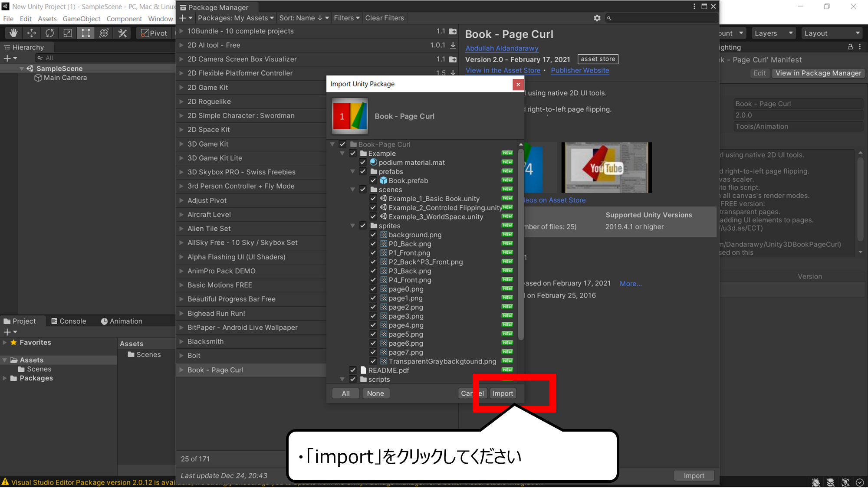
Task: Click import icon for 2D Camera Screen Box Visualizer
Action: 453,59
